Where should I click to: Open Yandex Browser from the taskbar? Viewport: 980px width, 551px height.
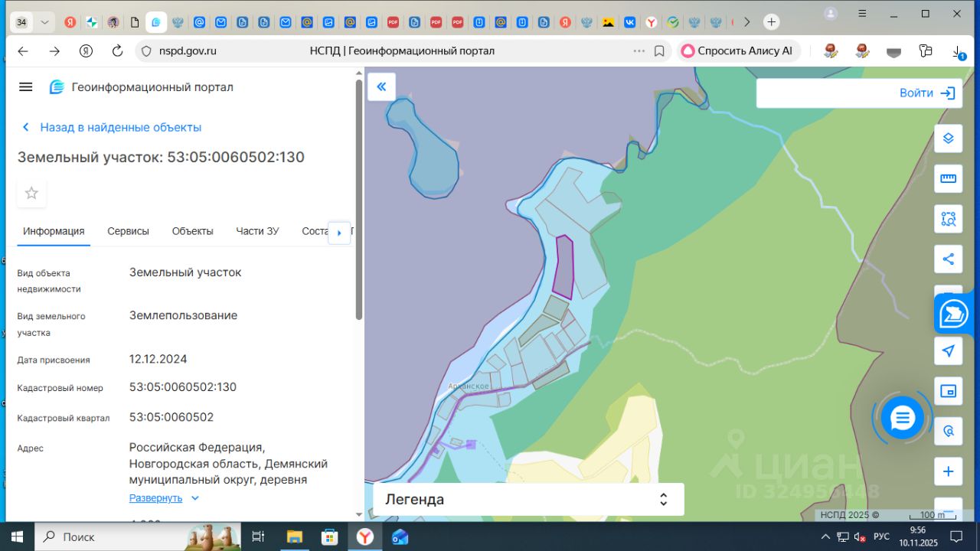pos(365,536)
